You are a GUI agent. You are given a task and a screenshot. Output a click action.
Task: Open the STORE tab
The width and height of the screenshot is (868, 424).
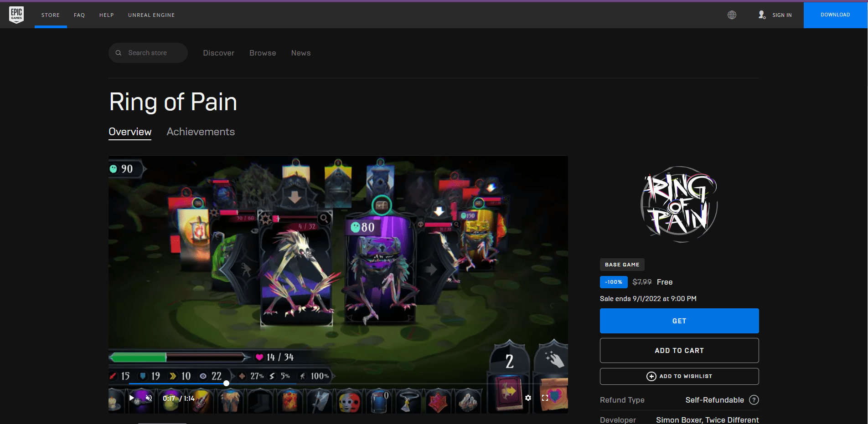51,15
